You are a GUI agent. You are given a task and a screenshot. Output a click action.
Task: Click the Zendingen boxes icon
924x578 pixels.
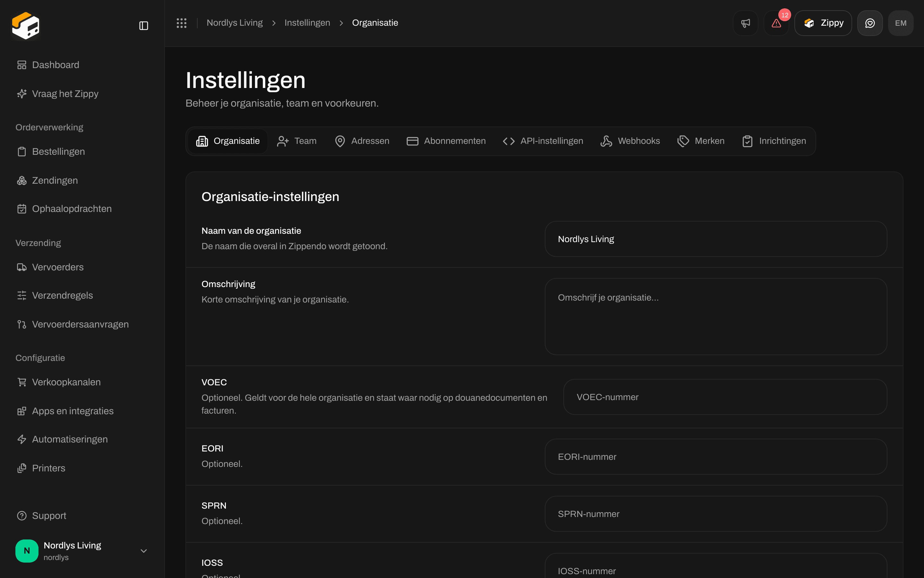[22, 180]
